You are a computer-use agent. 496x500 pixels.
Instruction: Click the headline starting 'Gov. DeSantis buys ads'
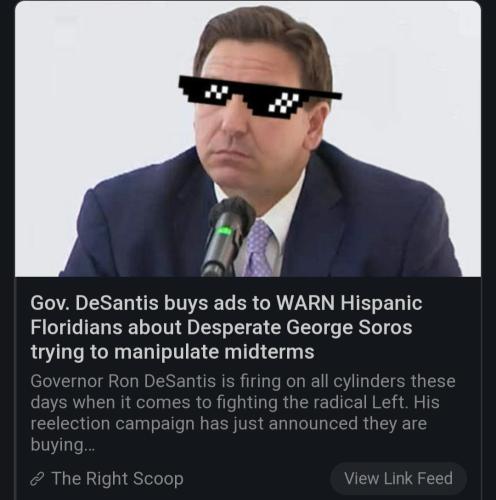[227, 327]
